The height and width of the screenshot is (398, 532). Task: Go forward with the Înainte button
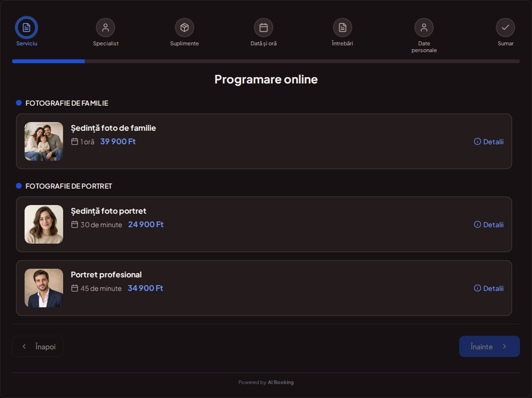[x=489, y=346]
